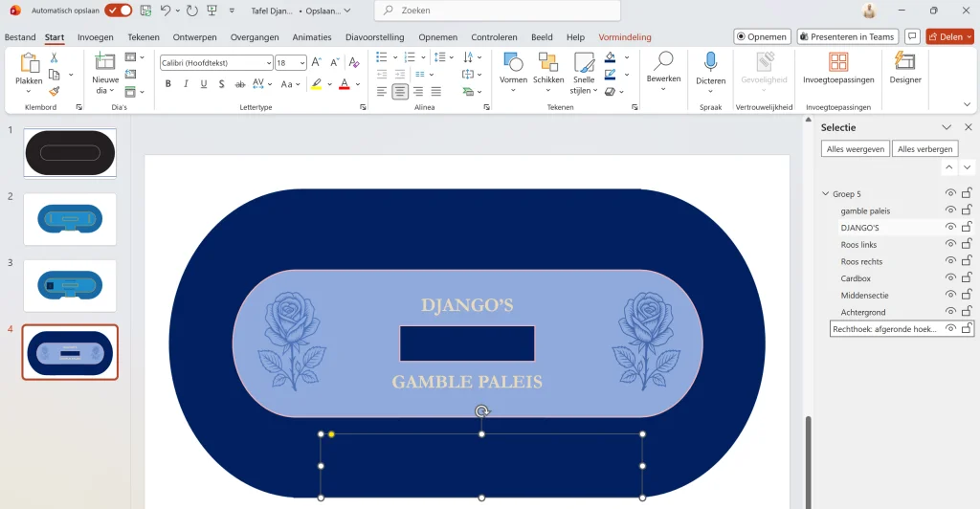The height and width of the screenshot is (509, 980).
Task: Open Lettertype dialog launcher
Action: click(363, 107)
